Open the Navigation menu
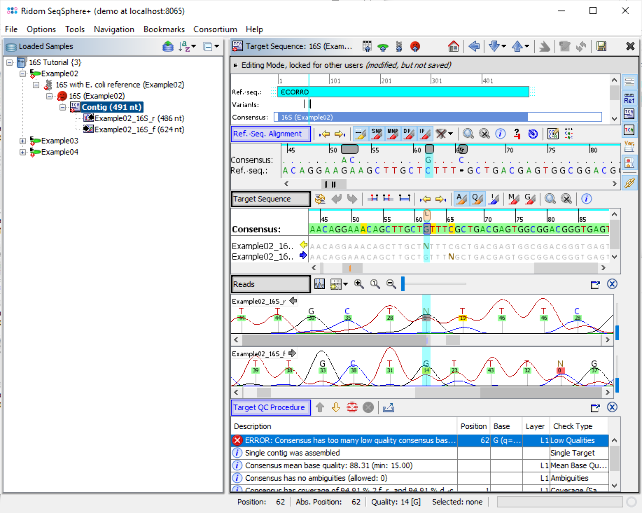Viewport: 642px width, 513px height. click(114, 29)
